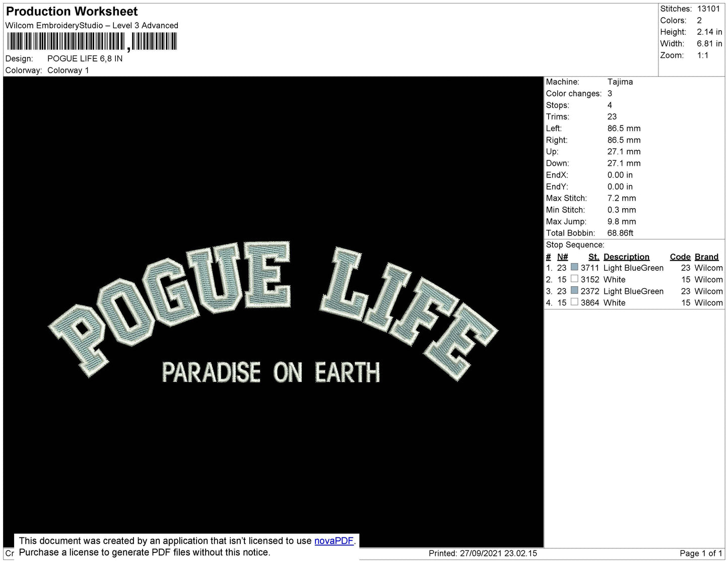Select the Machine value 'Tajima'
728x563 pixels.
pyautogui.click(x=620, y=82)
